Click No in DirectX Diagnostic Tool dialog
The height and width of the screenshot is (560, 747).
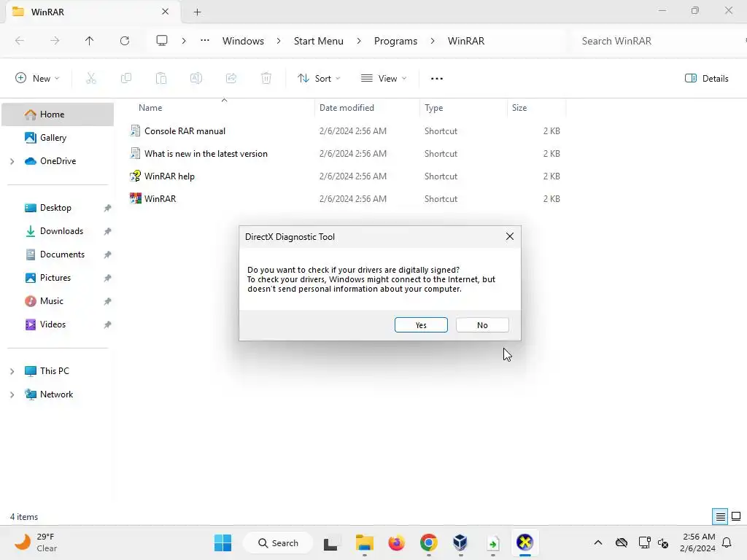482,324
